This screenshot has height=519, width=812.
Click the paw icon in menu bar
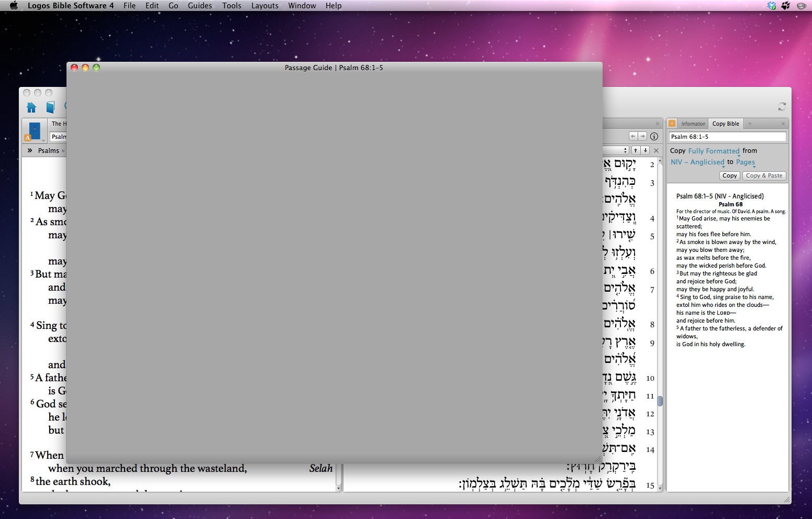tap(786, 6)
